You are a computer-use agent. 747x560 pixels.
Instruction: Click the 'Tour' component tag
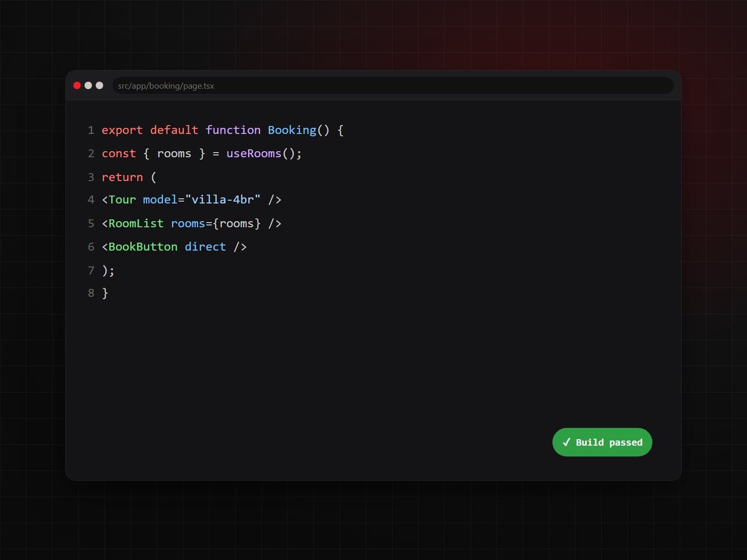[x=122, y=200]
